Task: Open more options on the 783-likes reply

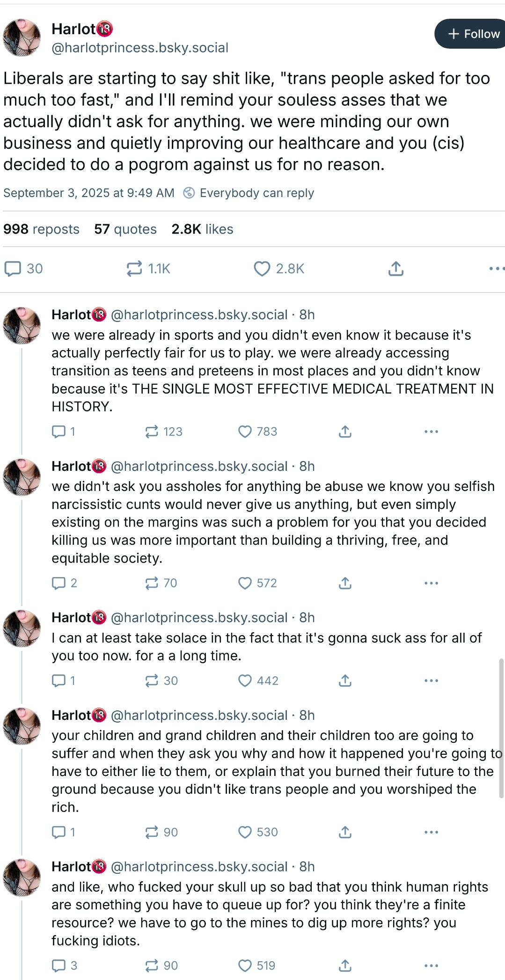Action: pos(431,431)
